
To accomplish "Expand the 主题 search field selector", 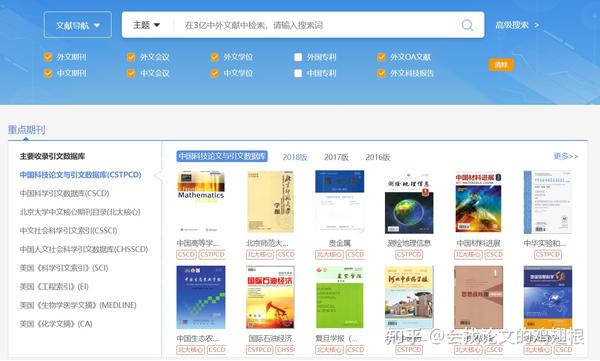I will [x=146, y=25].
